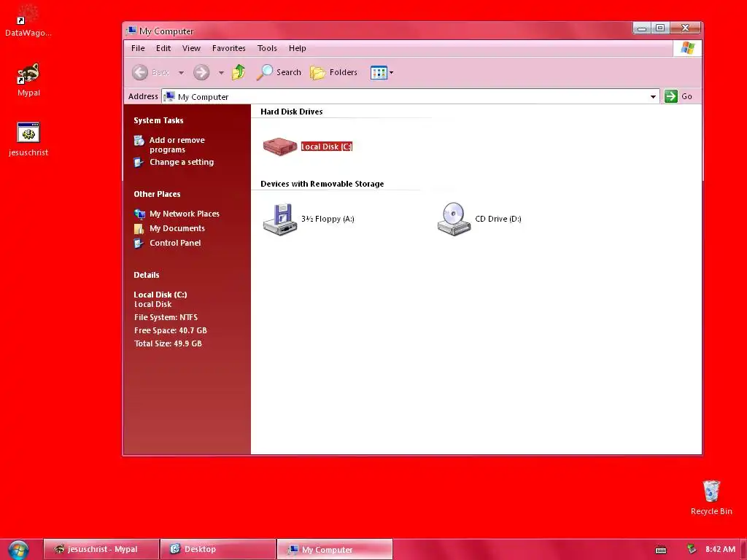The width and height of the screenshot is (747, 560).
Task: Open the View menu
Action: [191, 48]
